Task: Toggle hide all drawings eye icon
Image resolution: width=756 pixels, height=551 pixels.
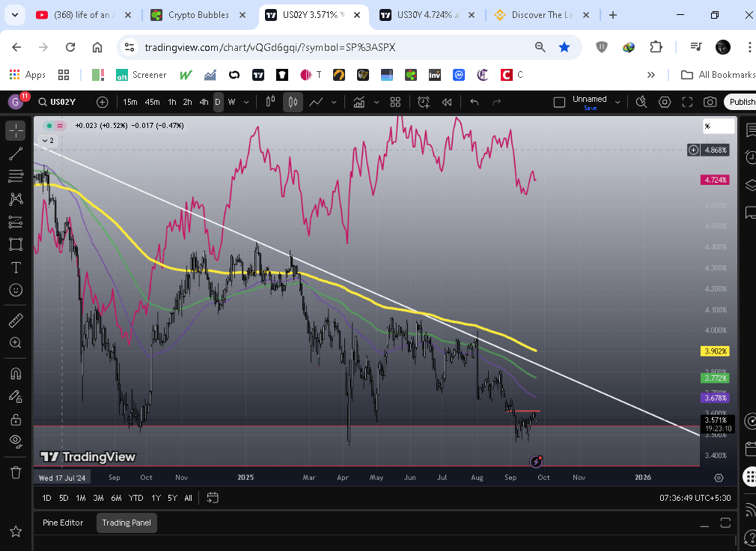Action: (15, 442)
